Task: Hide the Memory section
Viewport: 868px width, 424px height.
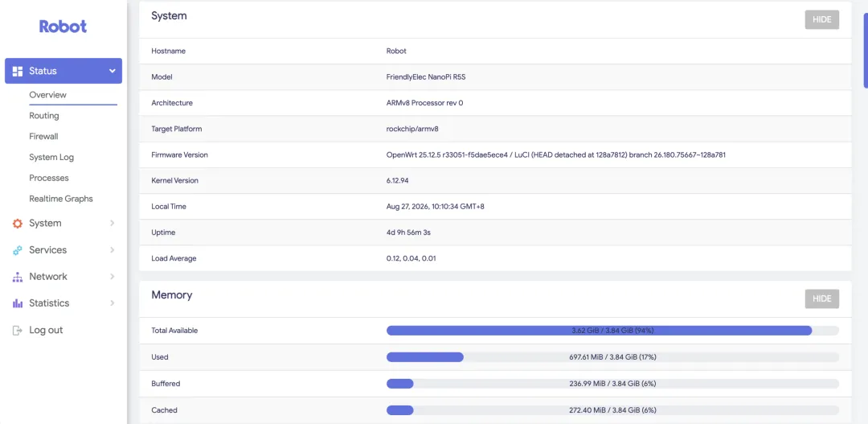Action: 822,298
